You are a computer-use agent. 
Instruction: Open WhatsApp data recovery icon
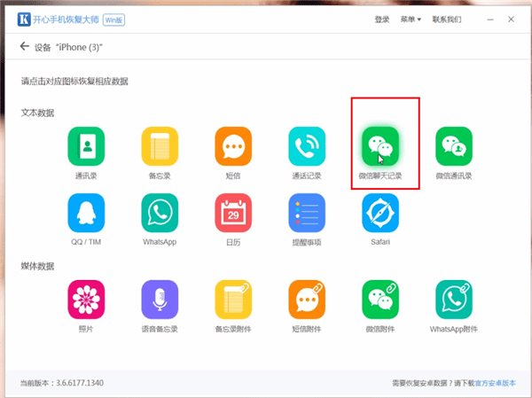click(x=160, y=213)
